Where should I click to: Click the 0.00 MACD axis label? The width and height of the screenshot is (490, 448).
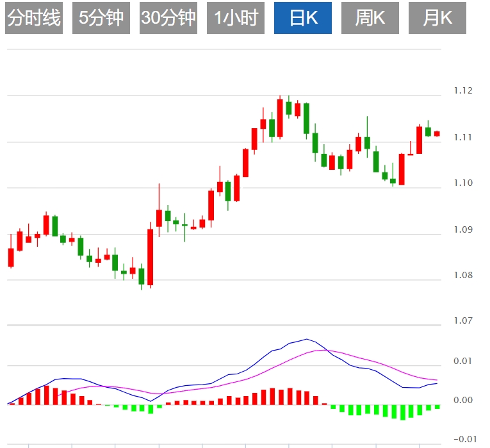click(463, 400)
